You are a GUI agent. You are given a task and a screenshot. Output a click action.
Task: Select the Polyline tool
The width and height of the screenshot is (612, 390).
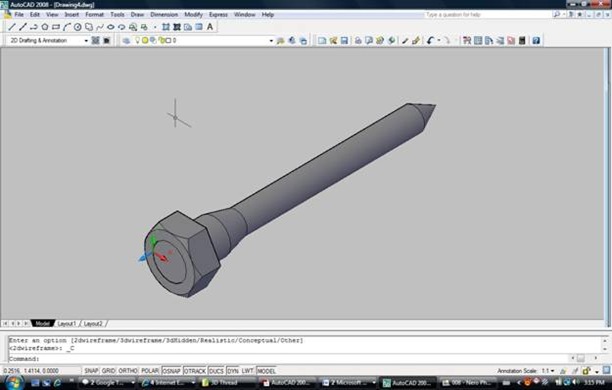coord(34,27)
